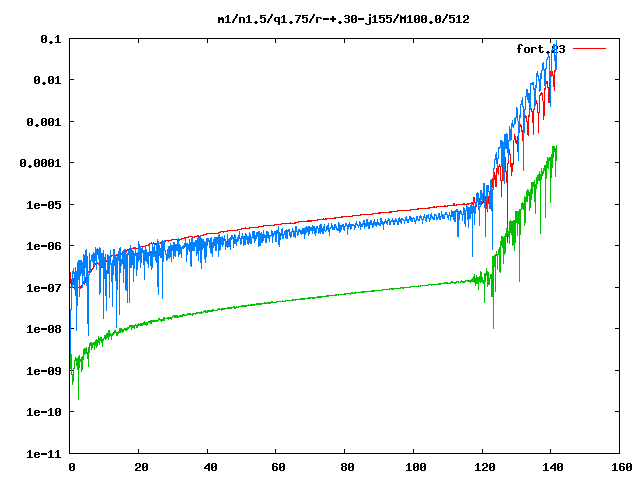Click x-axis label 100
Viewport: 640px width, 480px height.
(416, 467)
